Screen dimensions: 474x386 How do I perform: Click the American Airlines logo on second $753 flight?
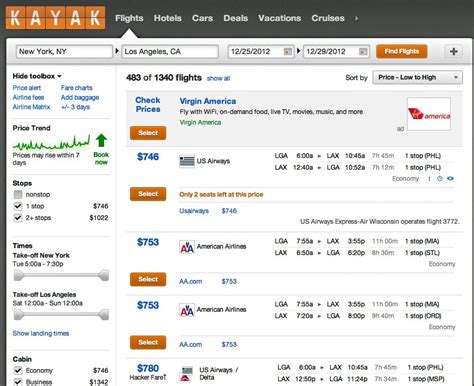[x=187, y=310]
